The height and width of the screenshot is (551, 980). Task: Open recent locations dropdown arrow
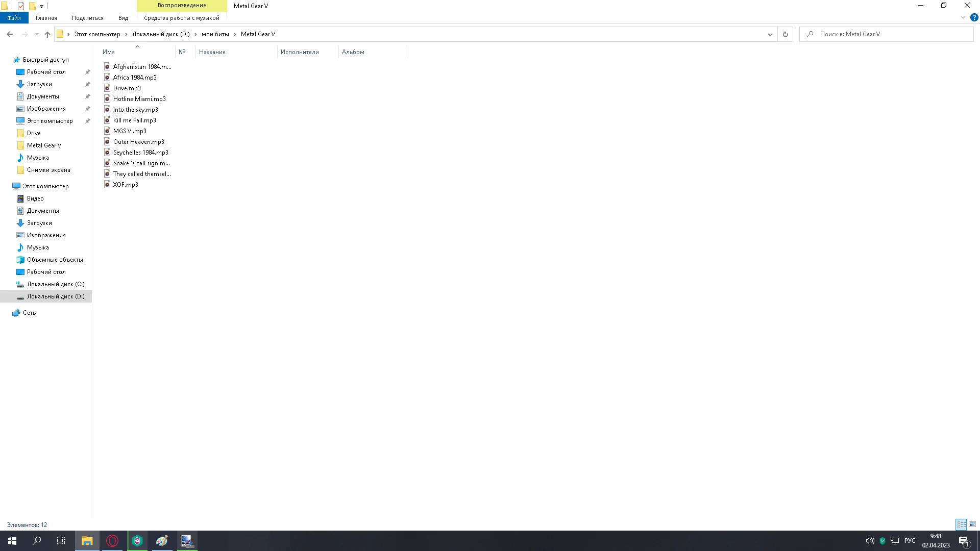point(37,34)
